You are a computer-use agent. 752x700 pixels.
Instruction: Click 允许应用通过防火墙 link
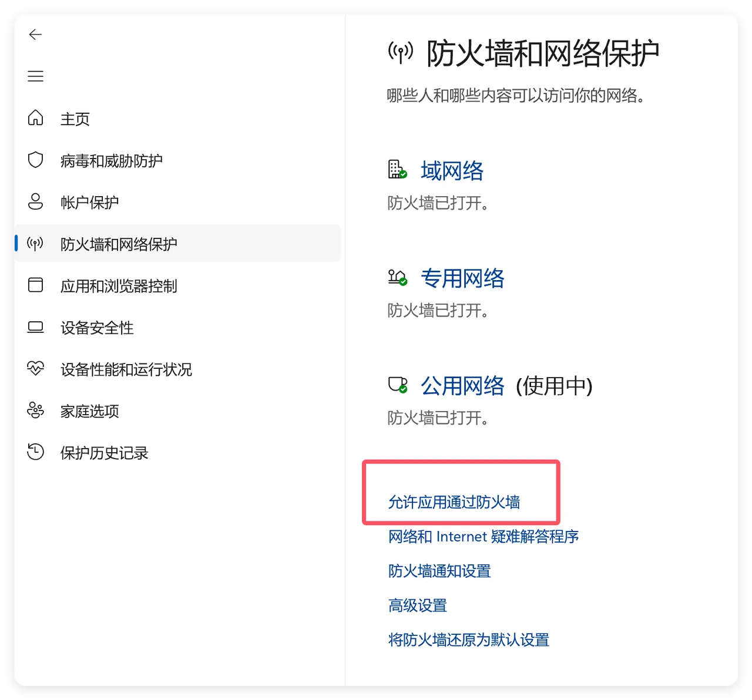click(454, 502)
